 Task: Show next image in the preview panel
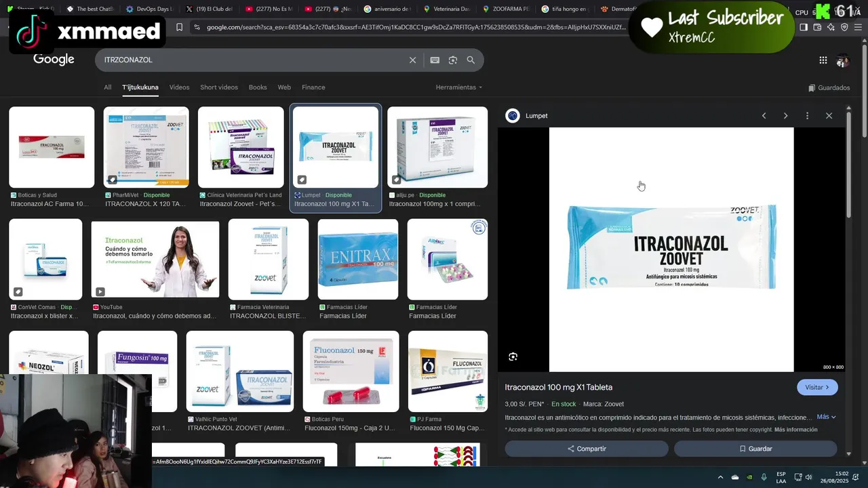tap(785, 116)
